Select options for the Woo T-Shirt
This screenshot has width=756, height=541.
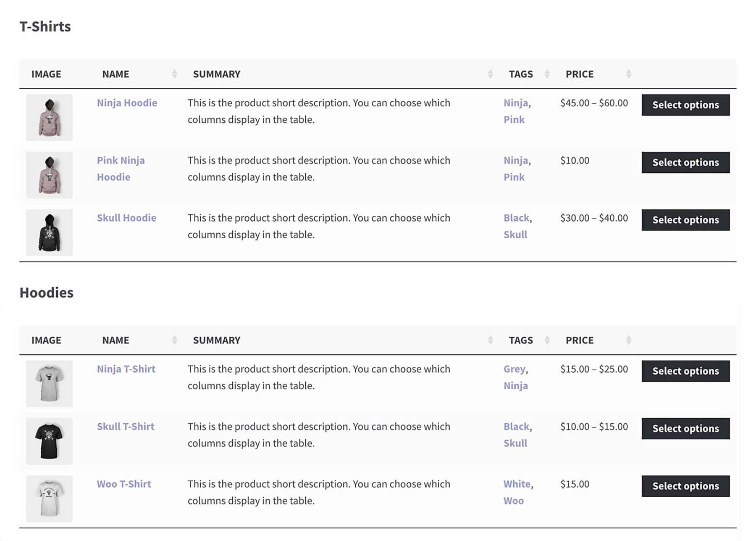[x=685, y=486]
